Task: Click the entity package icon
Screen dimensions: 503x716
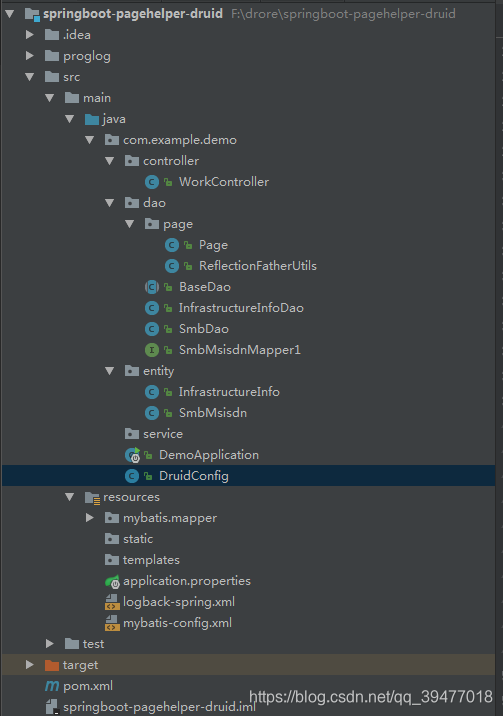Action: (132, 371)
